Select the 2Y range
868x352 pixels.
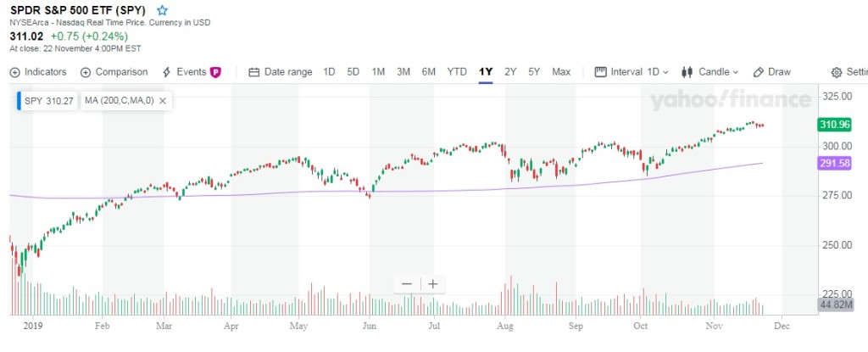click(509, 72)
